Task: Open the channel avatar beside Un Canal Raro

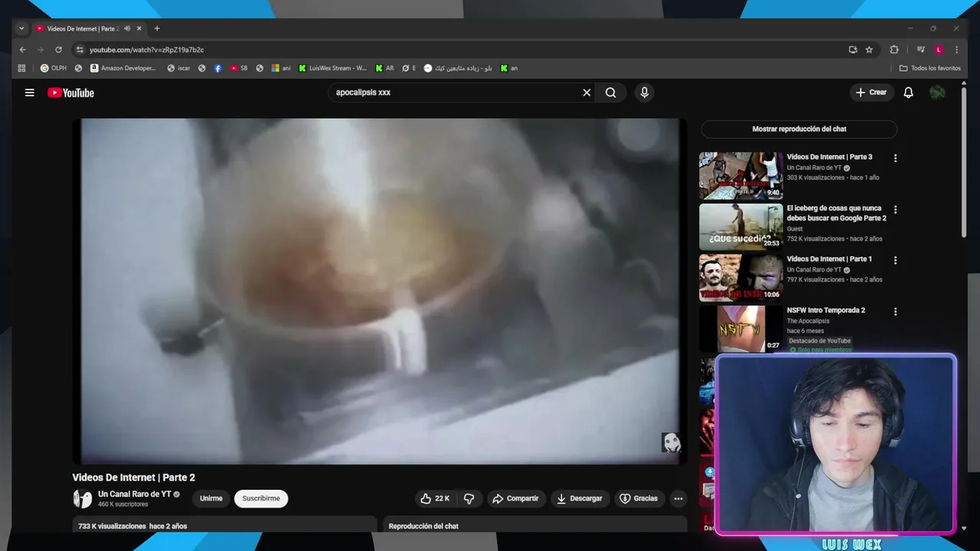Action: click(82, 499)
